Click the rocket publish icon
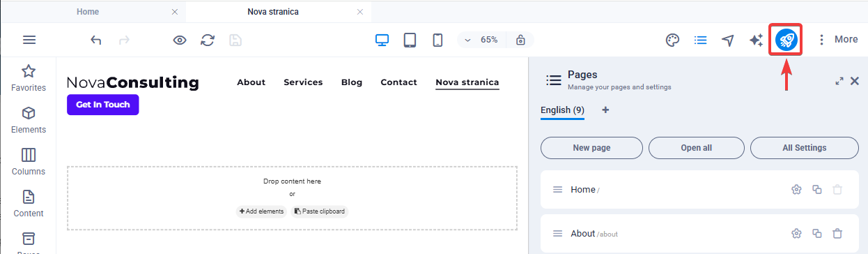This screenshot has height=254, width=868. pyautogui.click(x=786, y=40)
